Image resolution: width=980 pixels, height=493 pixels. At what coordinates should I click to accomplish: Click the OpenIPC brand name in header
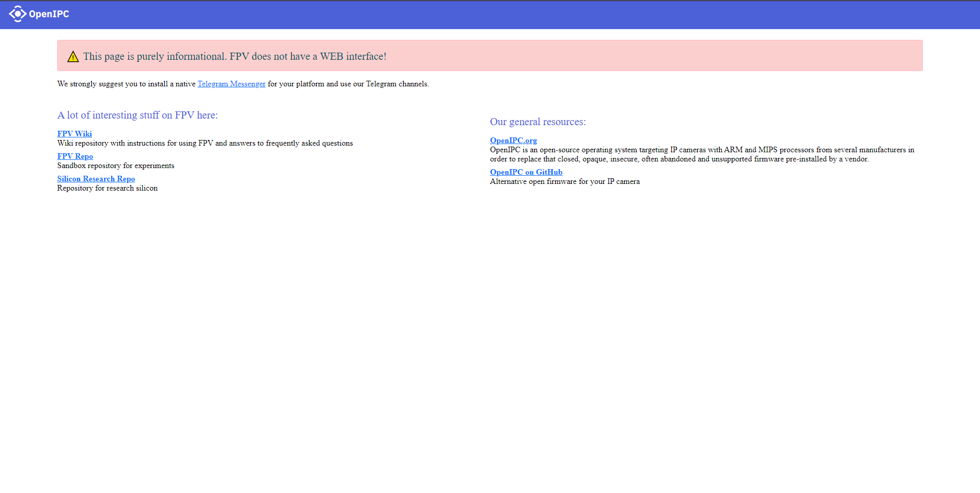click(49, 14)
